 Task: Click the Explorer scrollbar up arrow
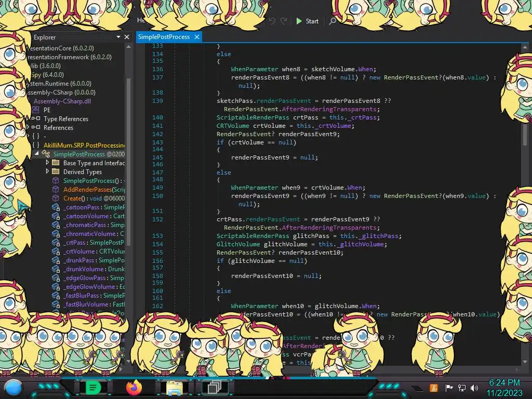[128, 46]
